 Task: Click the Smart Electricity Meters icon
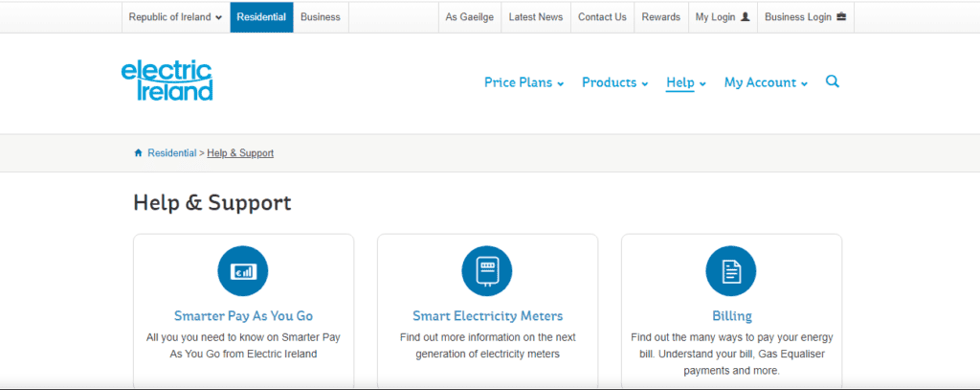coord(487,271)
